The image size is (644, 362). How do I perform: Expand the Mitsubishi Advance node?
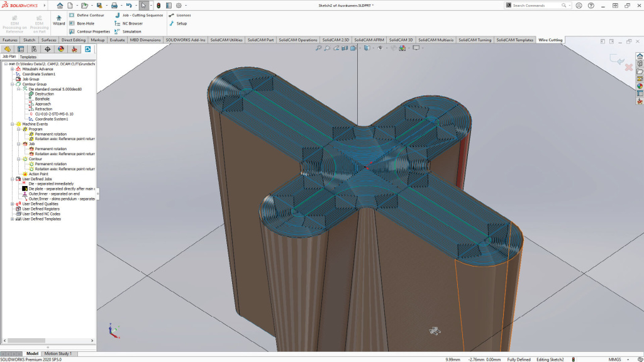[13, 69]
